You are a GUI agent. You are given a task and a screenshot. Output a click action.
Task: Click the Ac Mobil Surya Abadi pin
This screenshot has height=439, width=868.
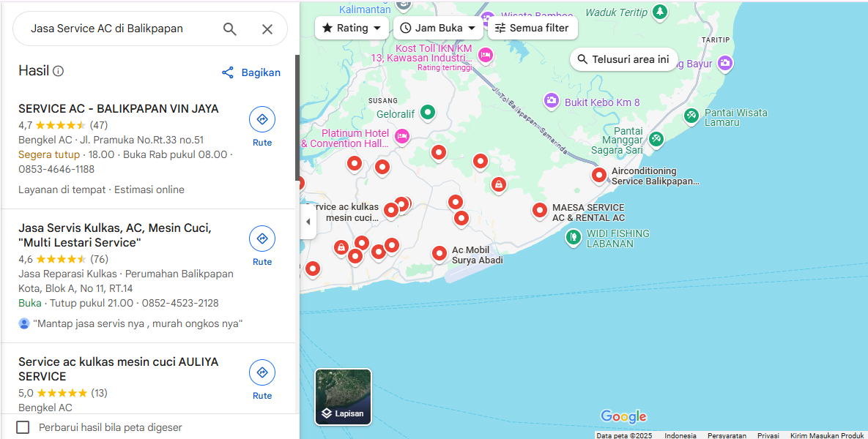point(439,254)
